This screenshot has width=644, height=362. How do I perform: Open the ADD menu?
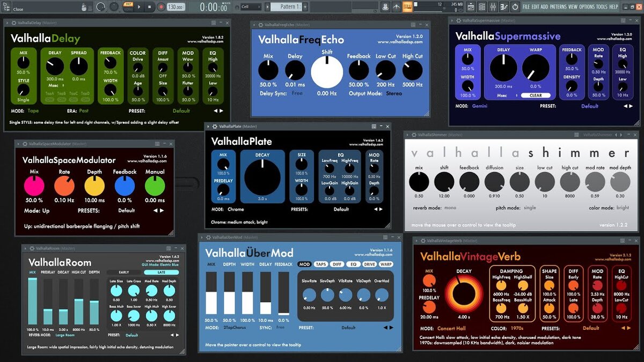click(544, 6)
